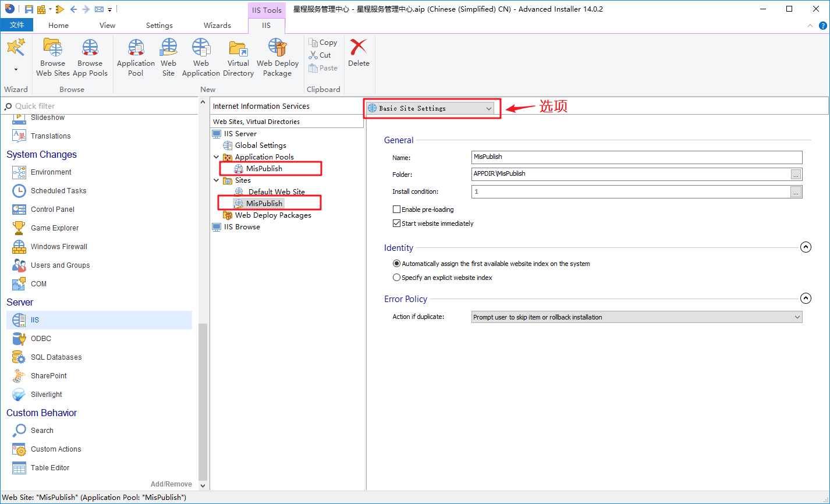Add a new Virtual Directory

coord(238,58)
